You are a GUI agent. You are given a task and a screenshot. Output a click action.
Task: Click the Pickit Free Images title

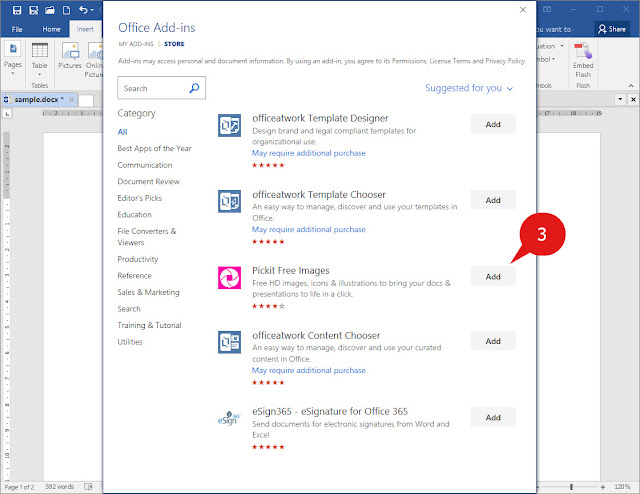291,270
